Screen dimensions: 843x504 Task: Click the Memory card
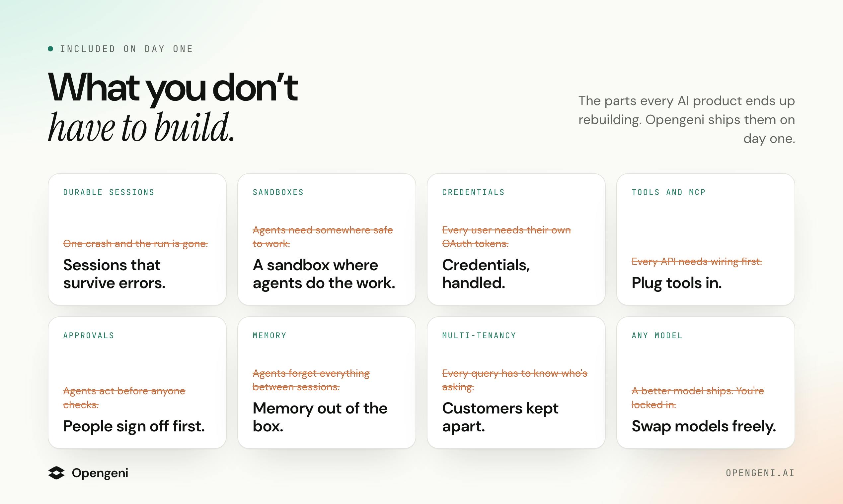pos(327,383)
